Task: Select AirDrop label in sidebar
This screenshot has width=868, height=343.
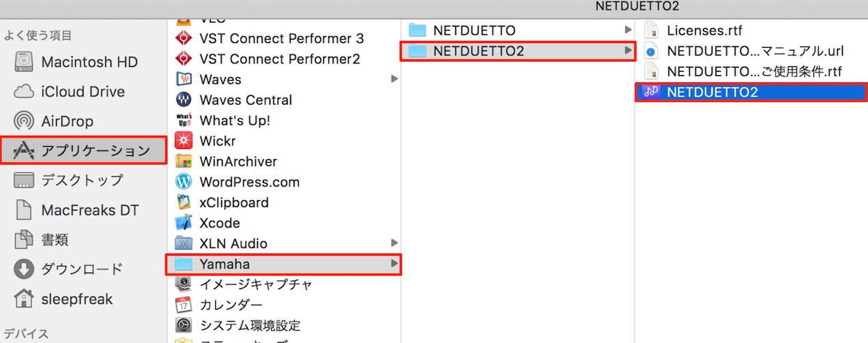Action: click(x=68, y=122)
